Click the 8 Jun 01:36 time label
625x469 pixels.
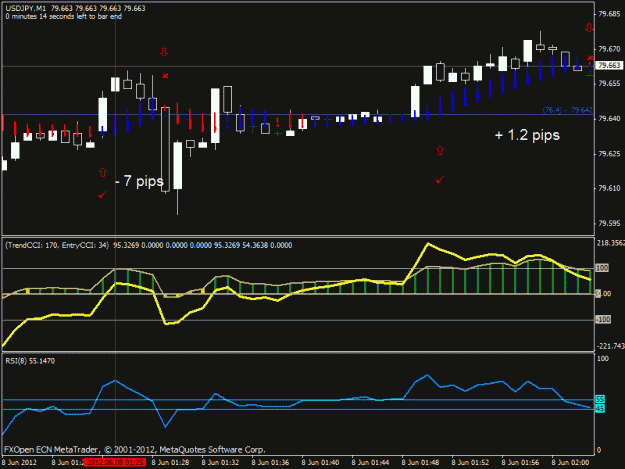[270, 462]
